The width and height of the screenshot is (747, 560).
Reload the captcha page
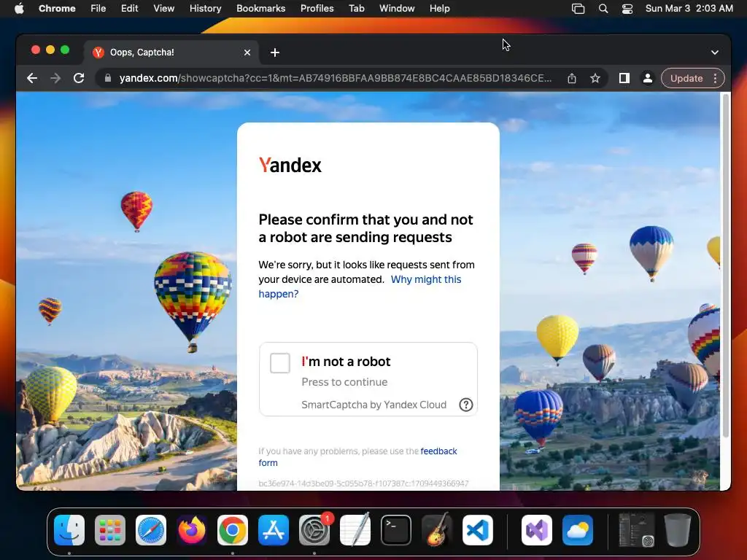79,78
